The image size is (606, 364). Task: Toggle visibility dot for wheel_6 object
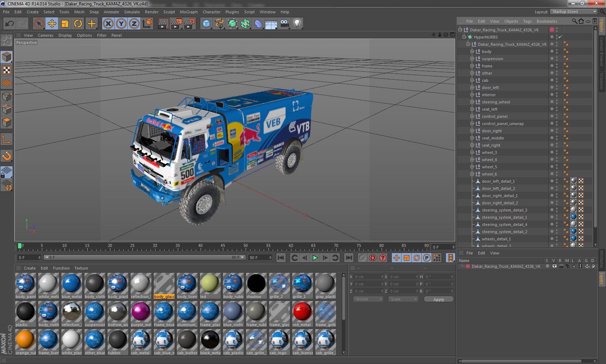552,174
